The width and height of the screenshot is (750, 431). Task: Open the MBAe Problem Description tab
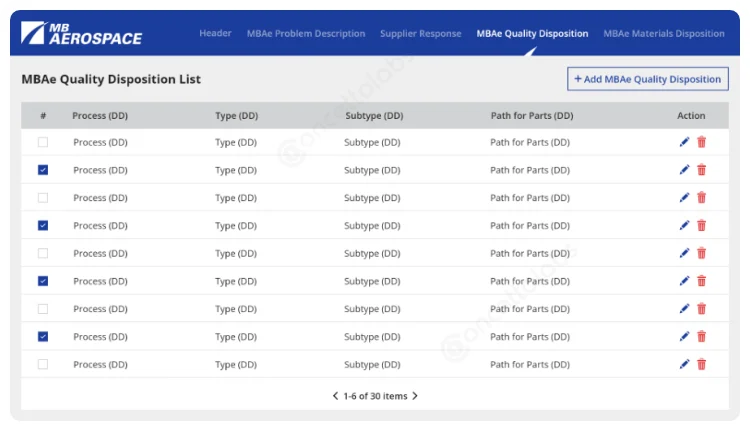pyautogui.click(x=306, y=34)
